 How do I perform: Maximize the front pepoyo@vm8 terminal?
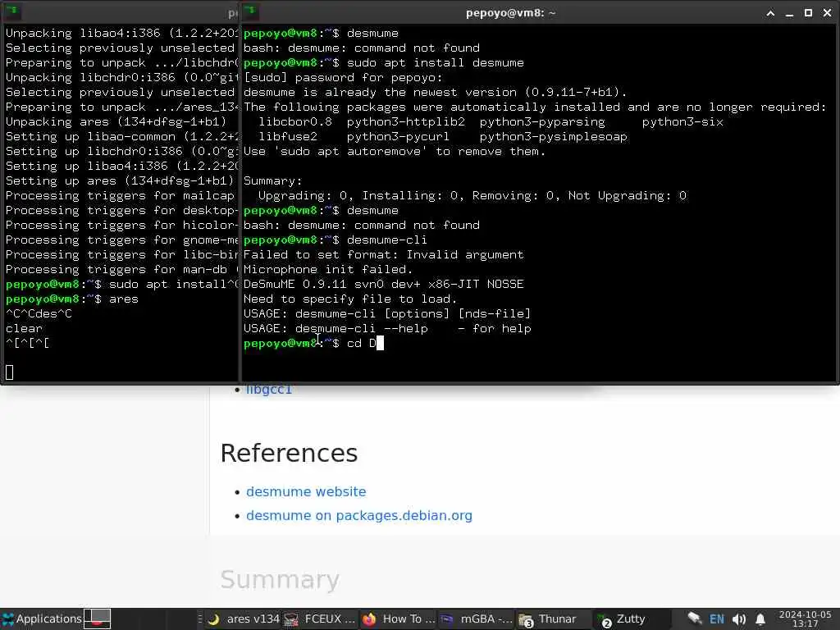pos(808,13)
